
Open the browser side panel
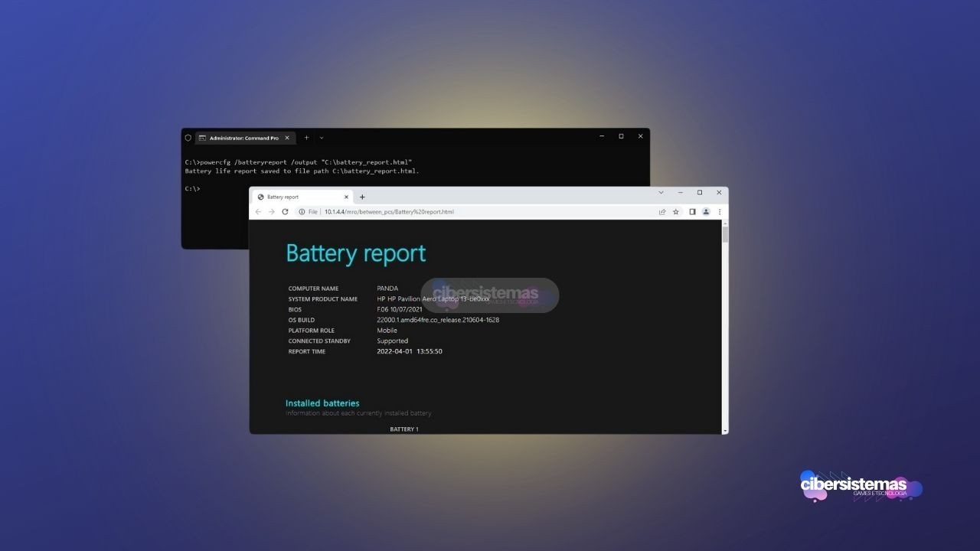(692, 212)
